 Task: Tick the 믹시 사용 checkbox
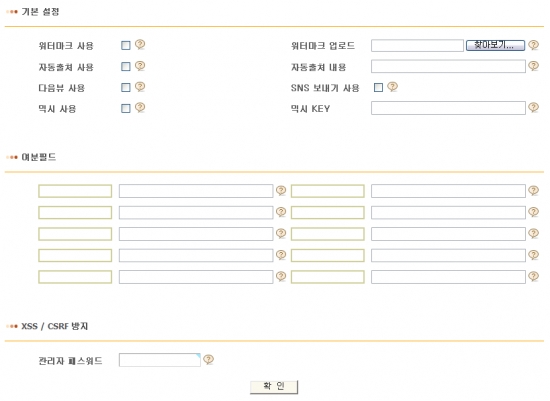tap(126, 108)
